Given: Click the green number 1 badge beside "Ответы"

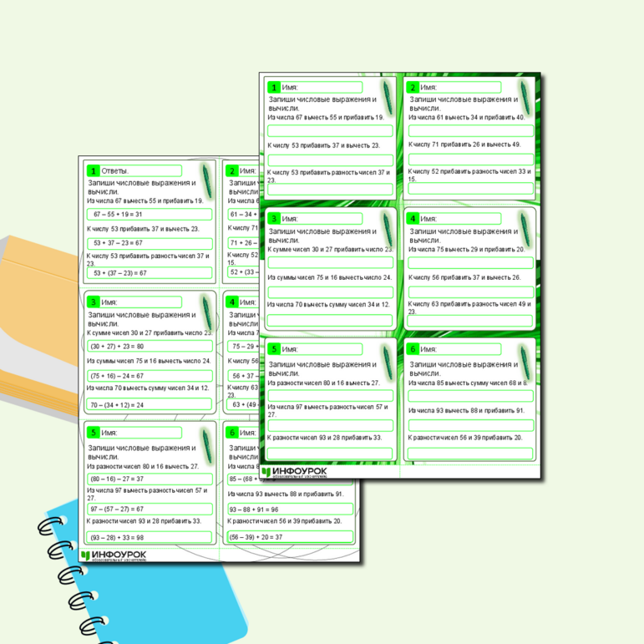Looking at the screenshot, I should point(94,170).
